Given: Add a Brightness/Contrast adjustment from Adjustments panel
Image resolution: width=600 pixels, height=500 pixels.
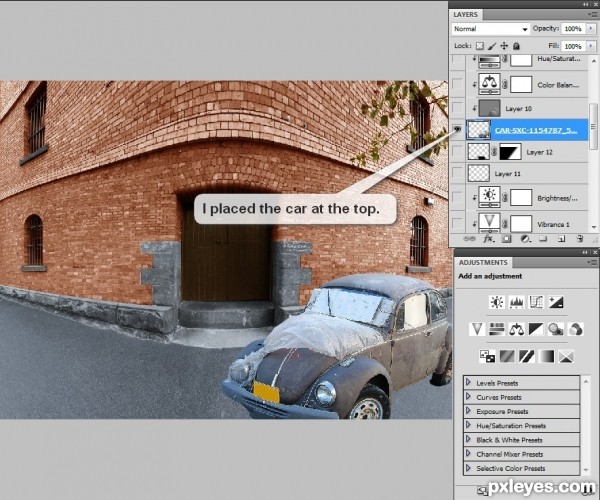Looking at the screenshot, I should [497, 302].
